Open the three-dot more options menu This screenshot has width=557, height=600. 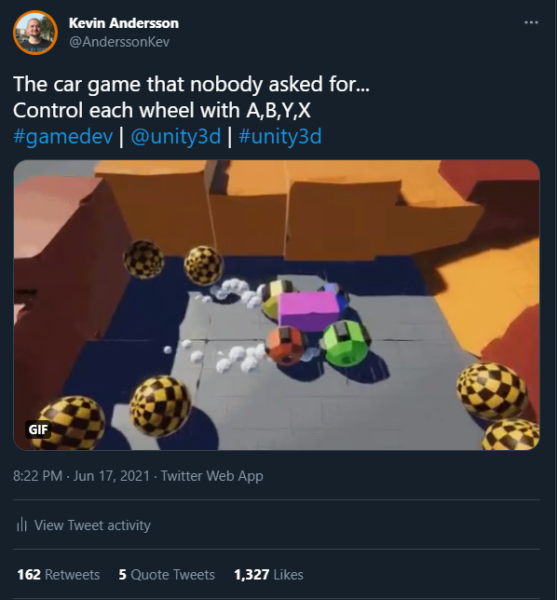pos(531,23)
